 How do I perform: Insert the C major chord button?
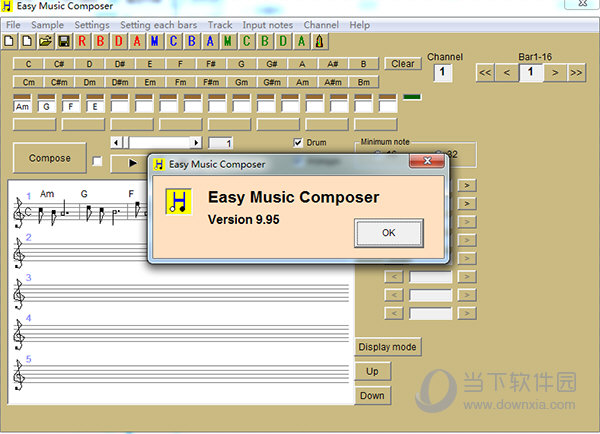coord(28,64)
